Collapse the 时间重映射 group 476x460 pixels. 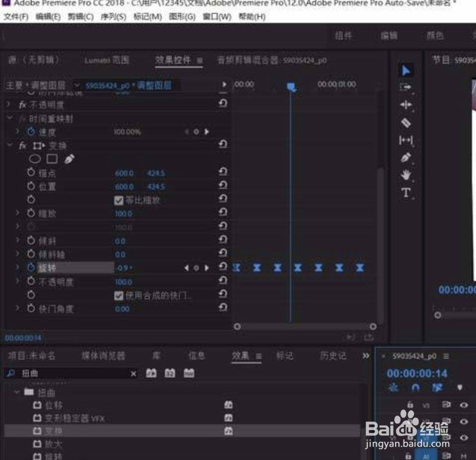[x=10, y=118]
